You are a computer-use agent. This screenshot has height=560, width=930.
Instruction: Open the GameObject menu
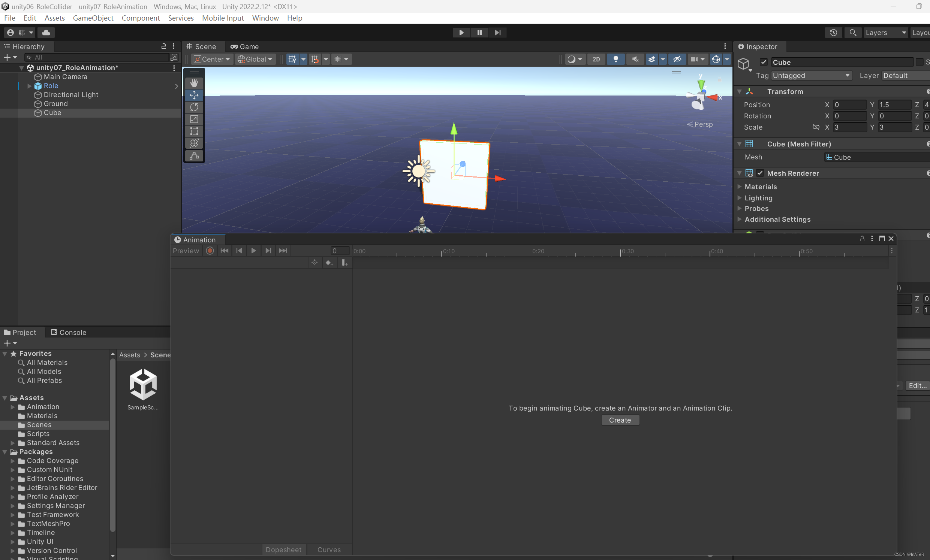[x=93, y=18]
